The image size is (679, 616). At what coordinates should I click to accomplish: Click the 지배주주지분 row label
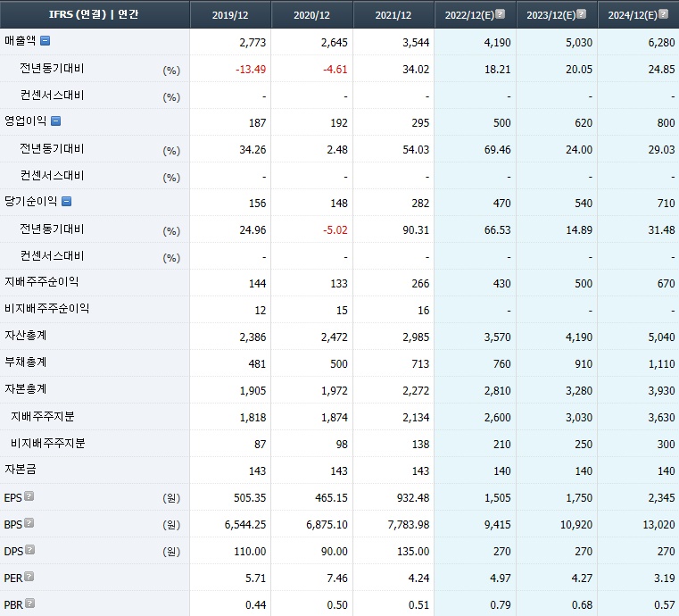[x=43, y=417]
